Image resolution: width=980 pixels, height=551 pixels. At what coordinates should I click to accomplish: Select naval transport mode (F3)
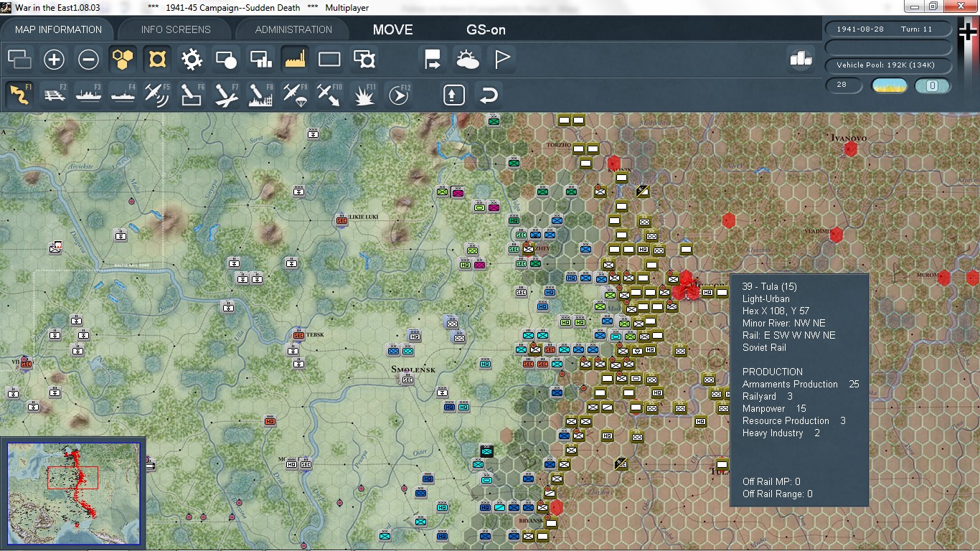(x=89, y=95)
